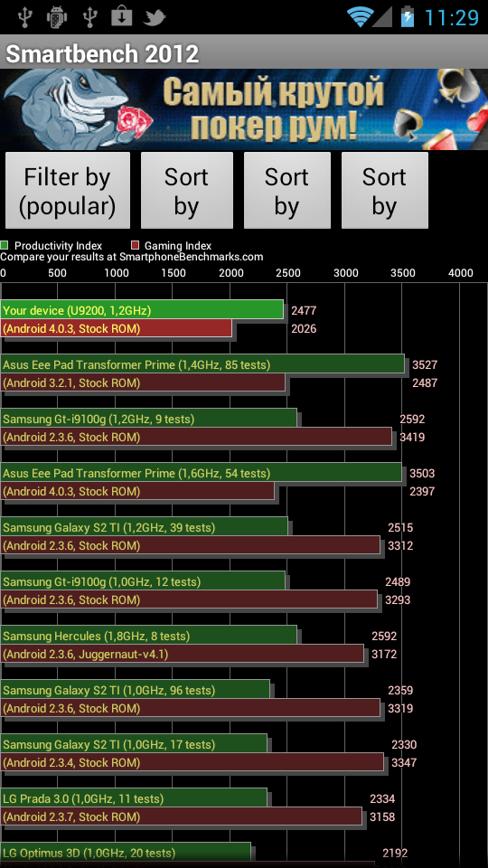488x868 pixels.
Task: Select the Samsung Hercules 1,8GHz bar
Action: click(x=149, y=636)
